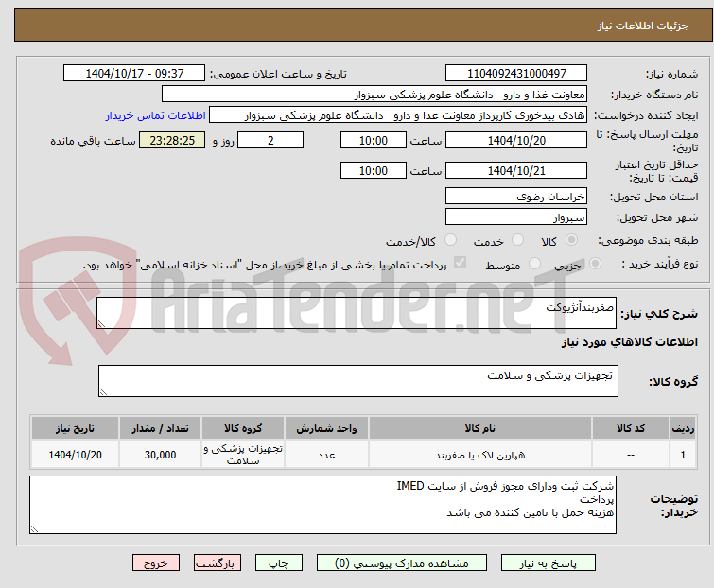Open اطلاعات تماس خریدار link
The width and height of the screenshot is (714, 588).
pyautogui.click(x=156, y=115)
